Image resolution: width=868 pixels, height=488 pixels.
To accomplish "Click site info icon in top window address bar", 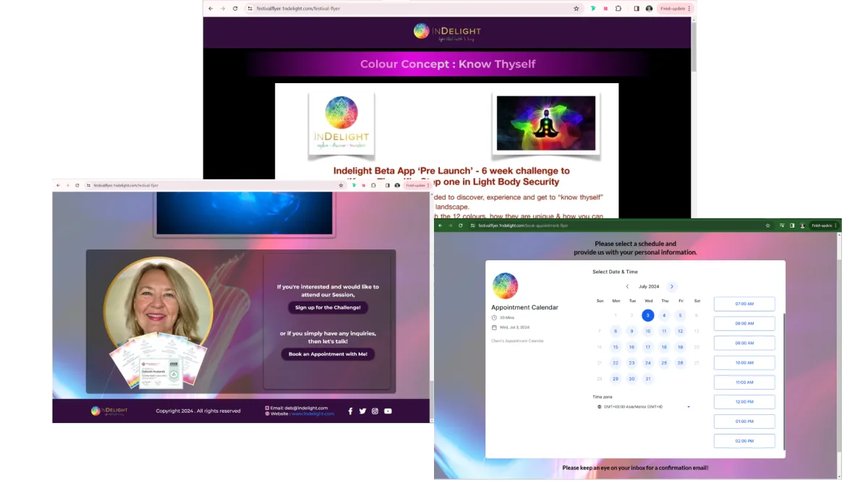I will pos(250,9).
